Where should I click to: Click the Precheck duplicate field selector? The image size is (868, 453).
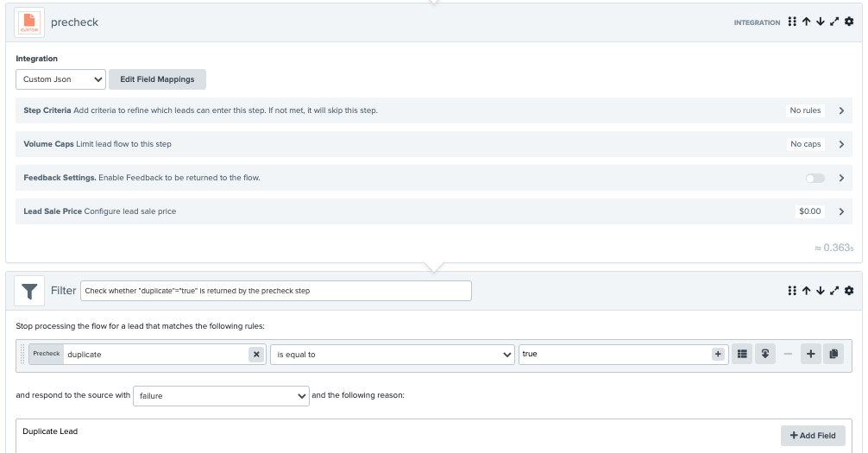(148, 355)
